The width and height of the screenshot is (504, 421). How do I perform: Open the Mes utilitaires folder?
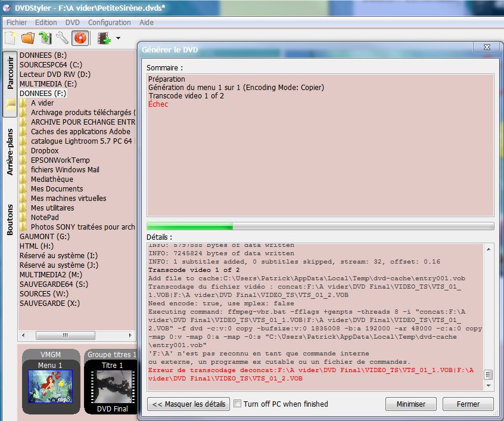coord(52,208)
